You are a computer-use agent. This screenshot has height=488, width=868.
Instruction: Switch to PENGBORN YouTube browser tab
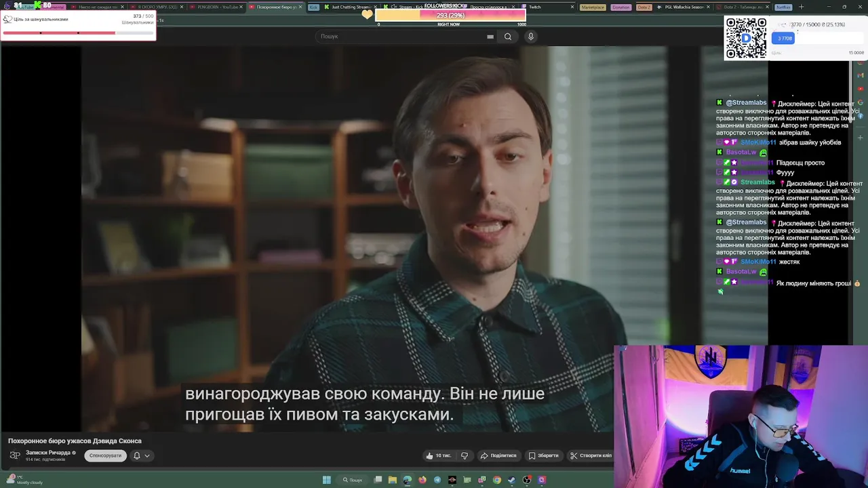pos(217,7)
